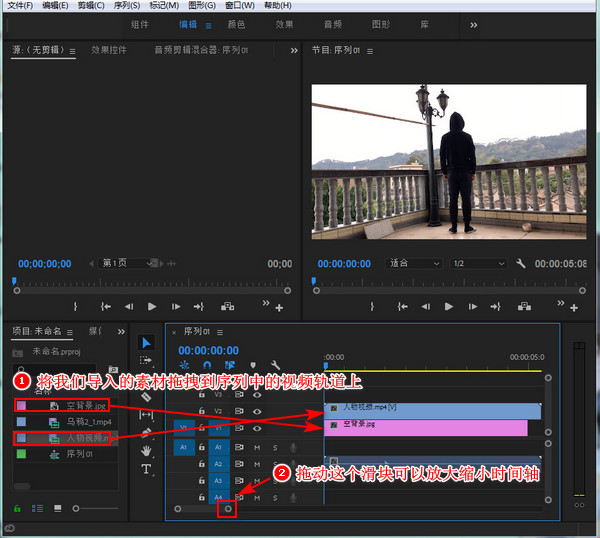600x538 pixels.
Task: Switch to the 音频 workspace
Action: click(333, 24)
